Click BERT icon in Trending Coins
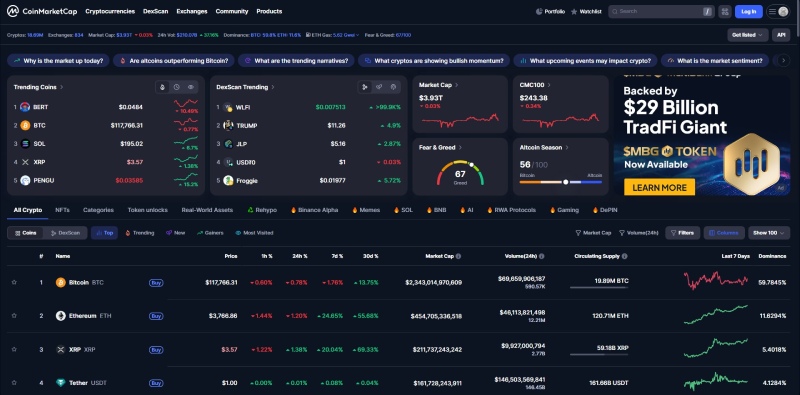 25,107
